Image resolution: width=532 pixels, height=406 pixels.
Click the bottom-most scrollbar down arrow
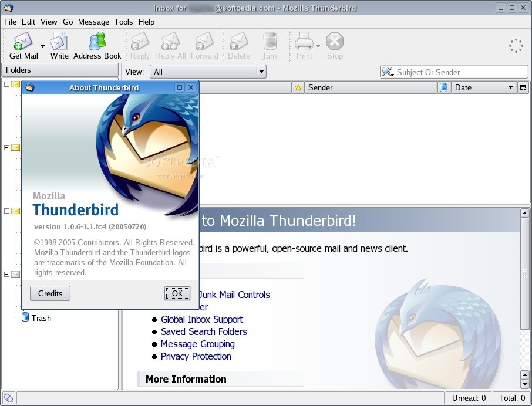click(x=524, y=384)
